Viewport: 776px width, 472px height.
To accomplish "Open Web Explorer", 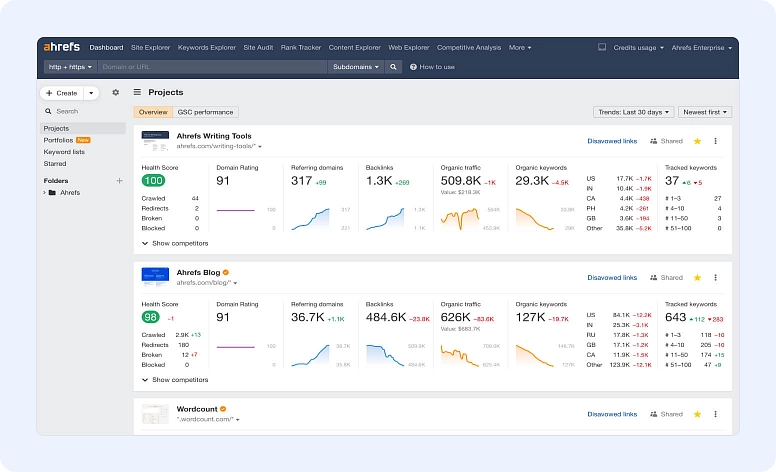I will 408,47.
